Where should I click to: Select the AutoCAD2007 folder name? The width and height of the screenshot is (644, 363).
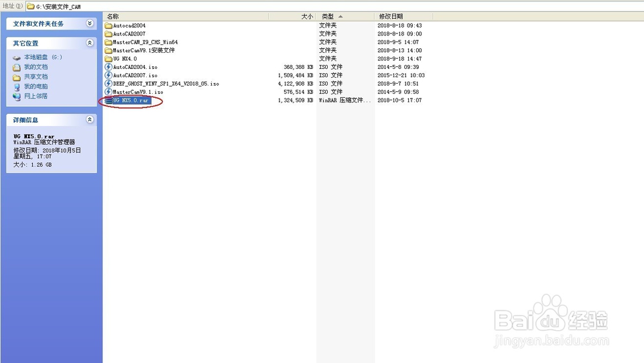tap(129, 33)
